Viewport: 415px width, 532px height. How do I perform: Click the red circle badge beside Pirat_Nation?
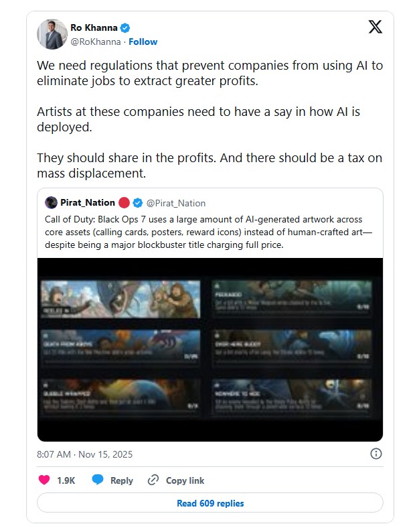click(x=124, y=202)
